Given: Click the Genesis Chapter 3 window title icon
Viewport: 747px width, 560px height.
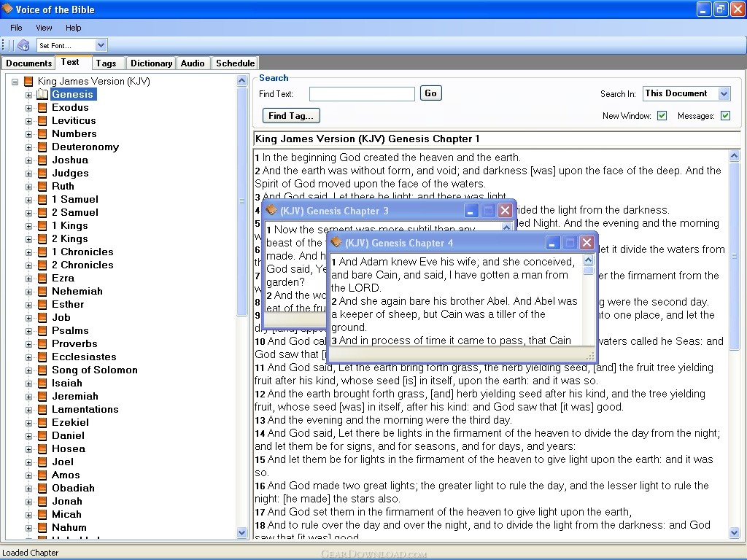Looking at the screenshot, I should coord(271,210).
